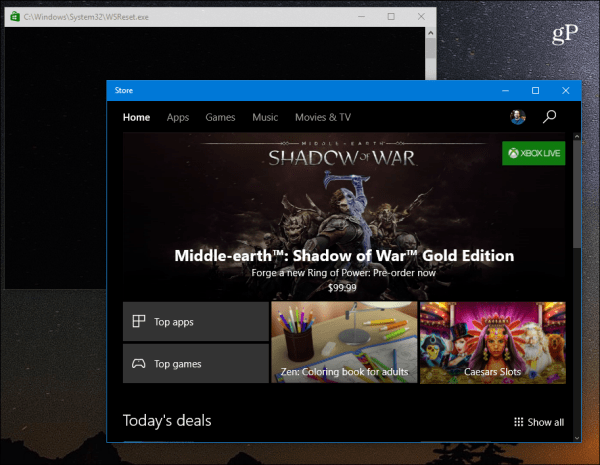Image resolution: width=600 pixels, height=465 pixels.
Task: Click the WSReset window scrollbar thumb
Action: click(430, 48)
